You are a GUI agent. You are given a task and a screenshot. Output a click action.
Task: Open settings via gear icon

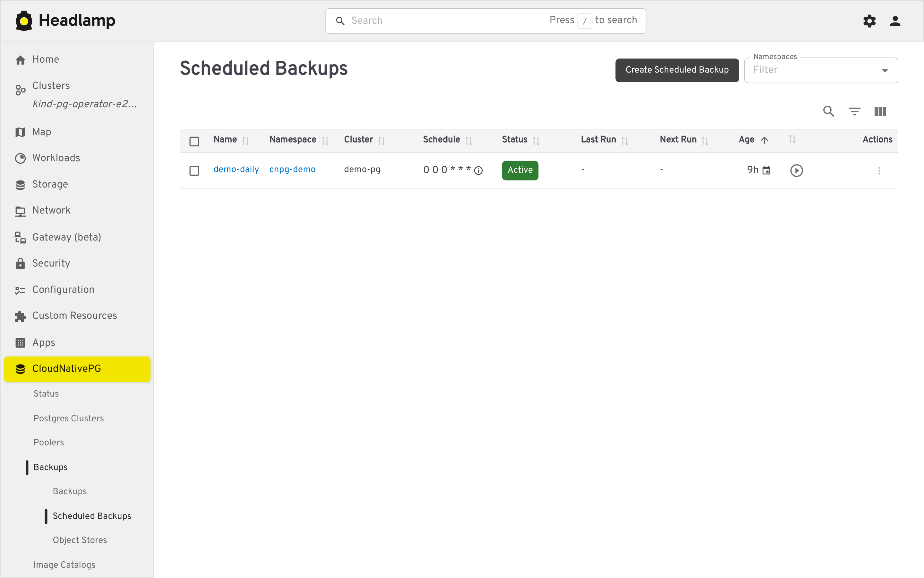(869, 21)
